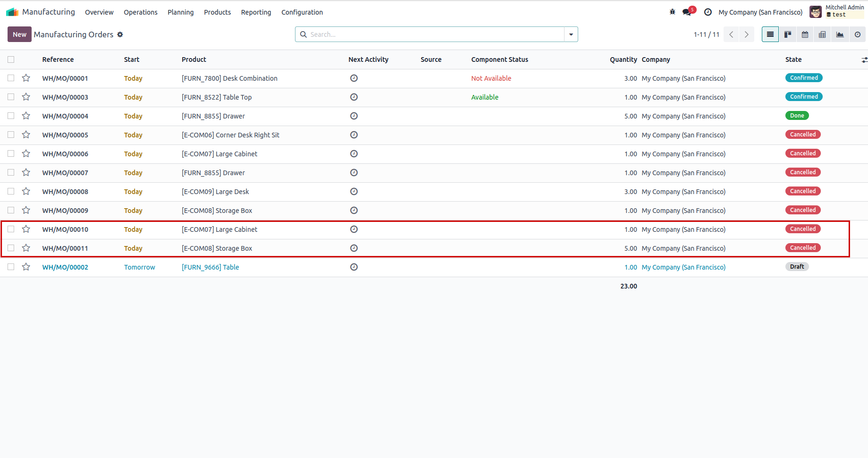Open the debug bug icon menu
The height and width of the screenshot is (458, 868).
tap(672, 12)
